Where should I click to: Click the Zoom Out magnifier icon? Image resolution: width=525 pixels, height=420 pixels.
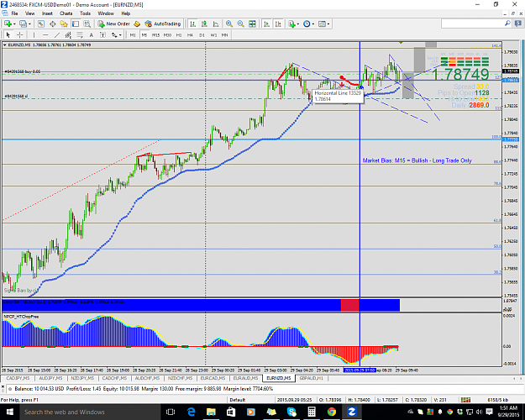pos(240,24)
